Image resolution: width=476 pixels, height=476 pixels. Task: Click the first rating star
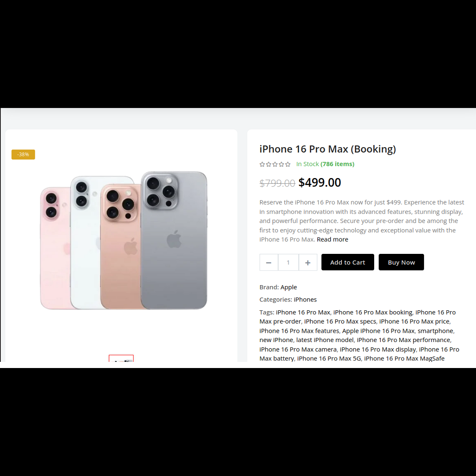[262, 164]
